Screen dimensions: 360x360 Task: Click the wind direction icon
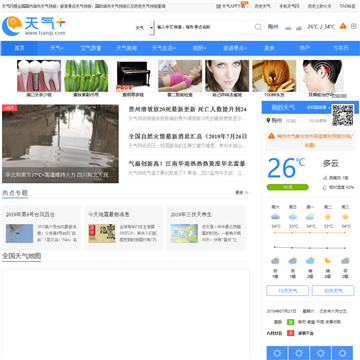325,178
